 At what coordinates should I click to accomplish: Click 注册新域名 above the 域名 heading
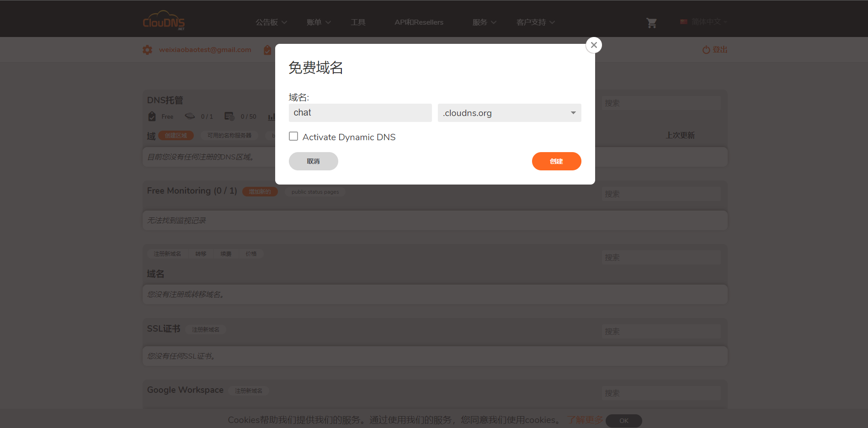click(x=167, y=254)
